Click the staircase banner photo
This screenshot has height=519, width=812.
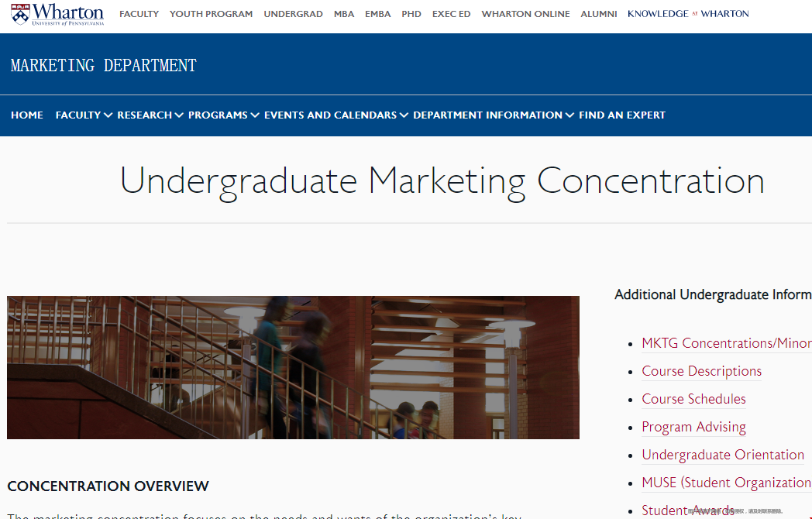pos(293,368)
